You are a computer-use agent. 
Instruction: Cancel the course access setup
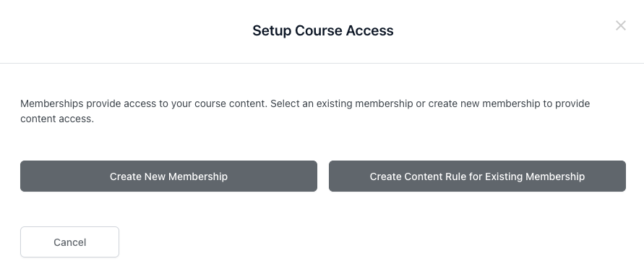click(70, 242)
